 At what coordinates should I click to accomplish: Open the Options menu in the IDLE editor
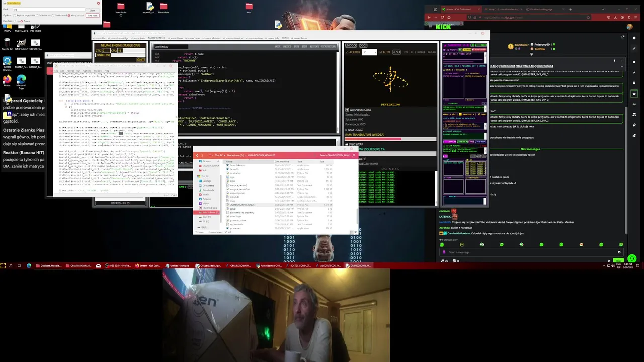coord(87,71)
